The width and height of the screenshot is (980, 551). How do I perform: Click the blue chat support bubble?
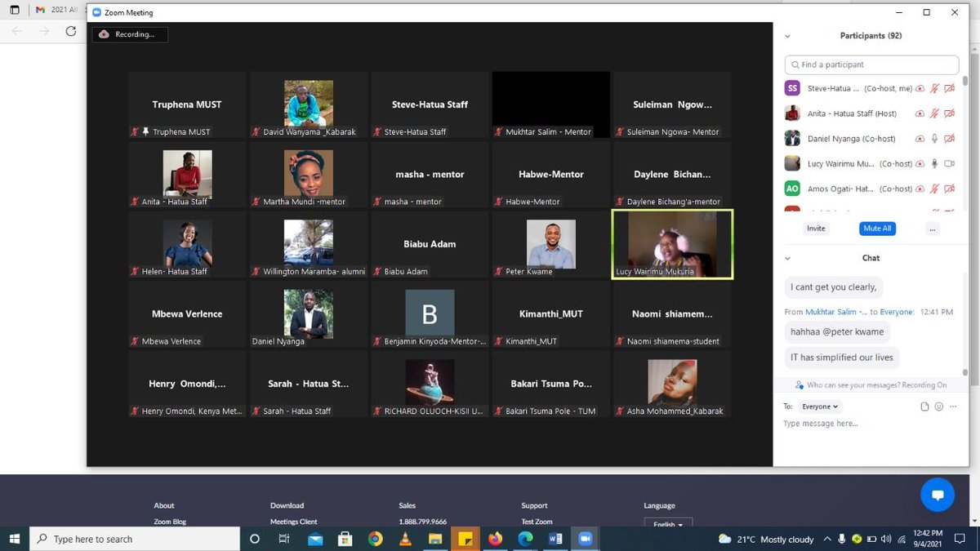coord(938,495)
